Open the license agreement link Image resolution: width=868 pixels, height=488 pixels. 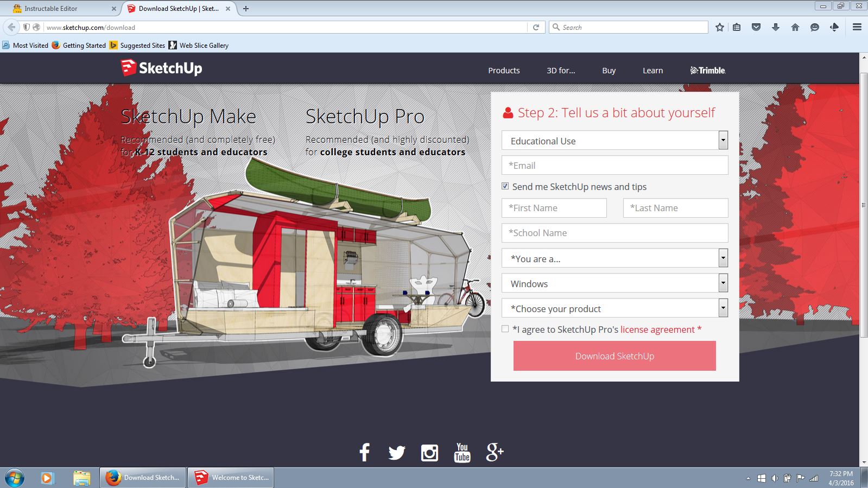657,329
